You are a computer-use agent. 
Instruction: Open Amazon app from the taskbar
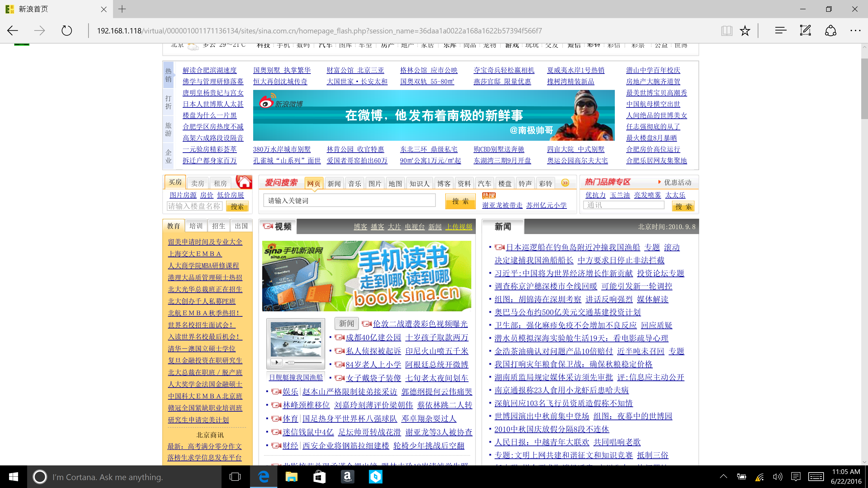tap(347, 476)
